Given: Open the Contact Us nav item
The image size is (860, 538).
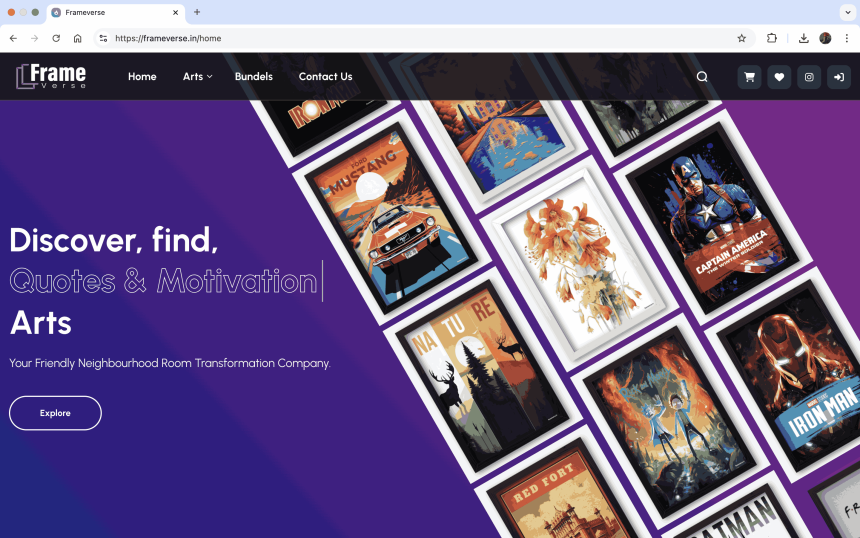Looking at the screenshot, I should click(x=325, y=77).
